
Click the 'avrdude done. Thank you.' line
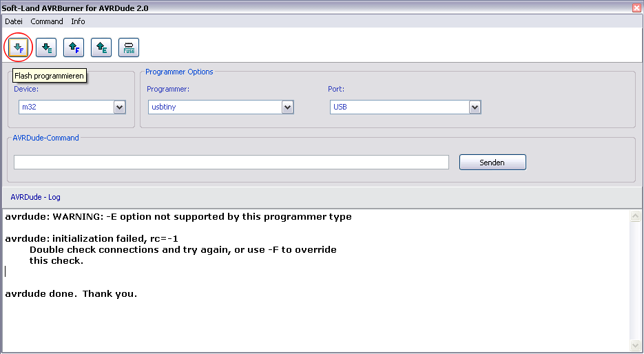coord(71,294)
